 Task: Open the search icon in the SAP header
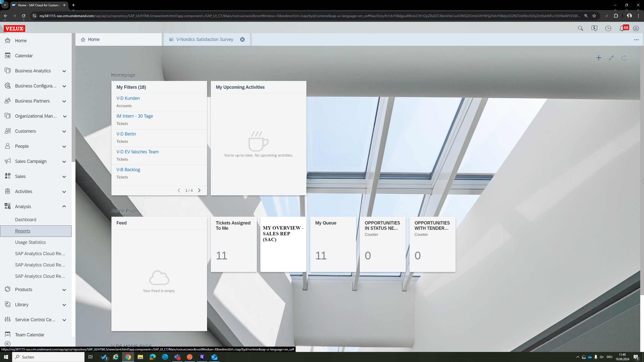(x=580, y=28)
